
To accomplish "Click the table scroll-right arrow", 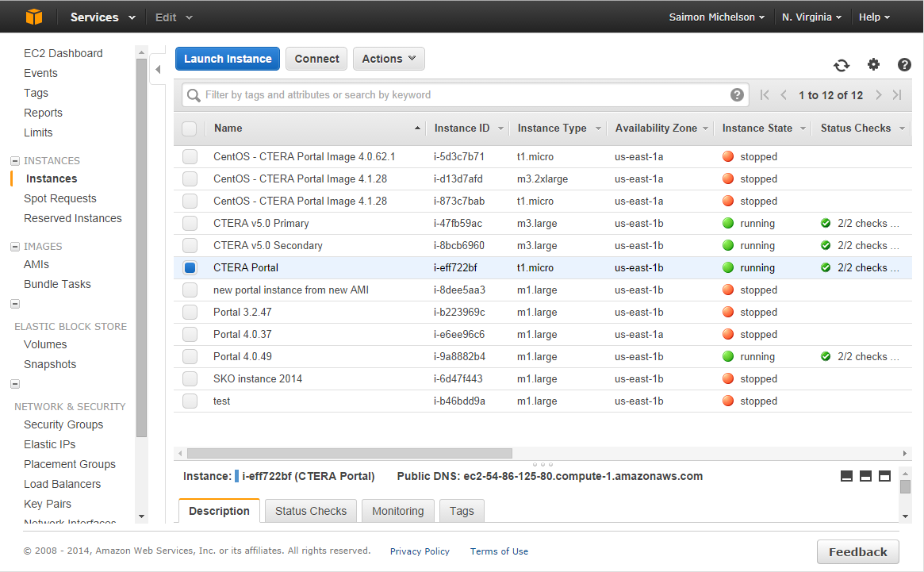I will (904, 454).
